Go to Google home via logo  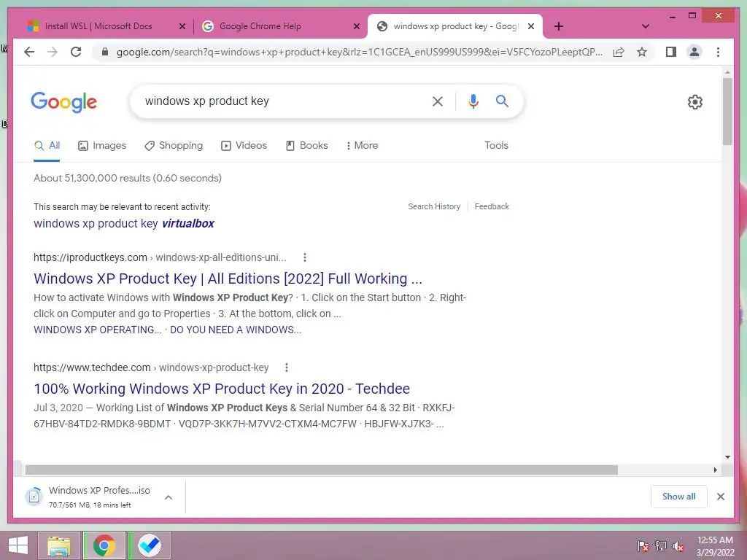[x=64, y=102]
